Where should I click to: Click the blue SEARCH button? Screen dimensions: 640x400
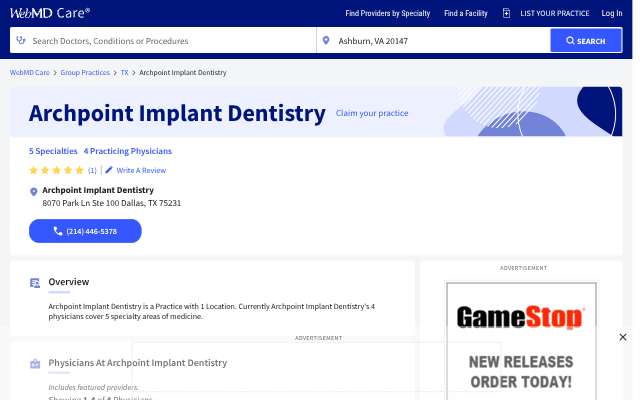click(x=586, y=40)
